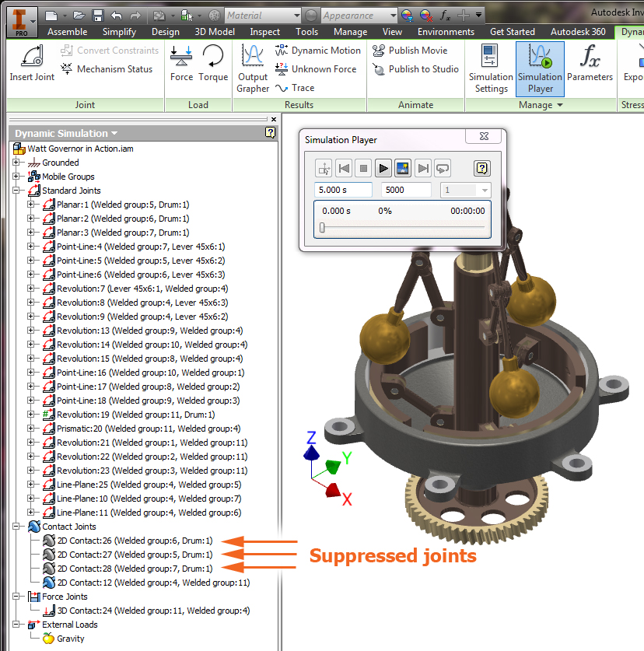Click the images field showing 5000
This screenshot has width=644, height=651.
(406, 190)
